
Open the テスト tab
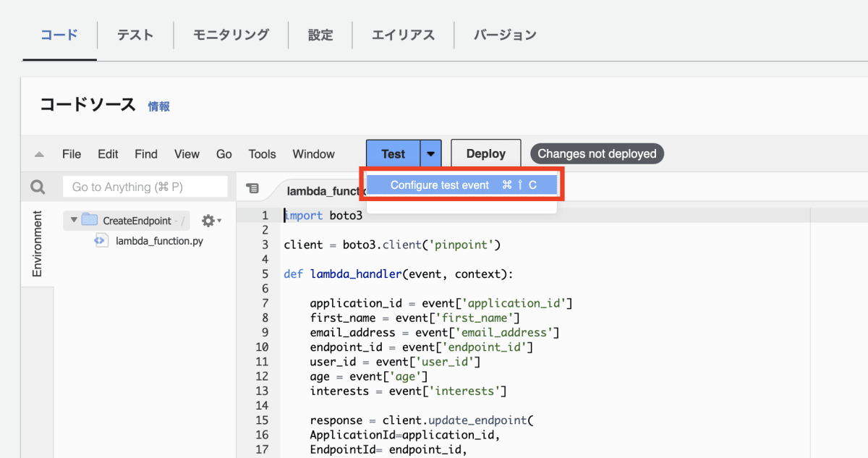[135, 34]
